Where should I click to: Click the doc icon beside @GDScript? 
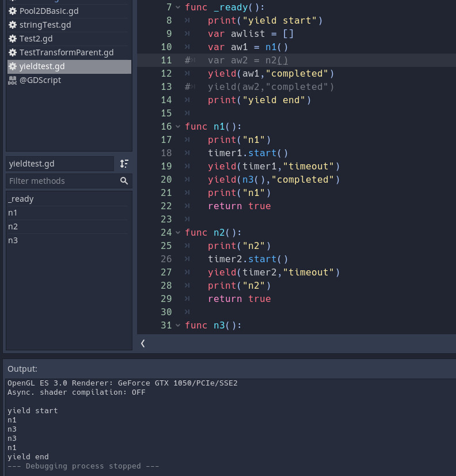point(13,81)
